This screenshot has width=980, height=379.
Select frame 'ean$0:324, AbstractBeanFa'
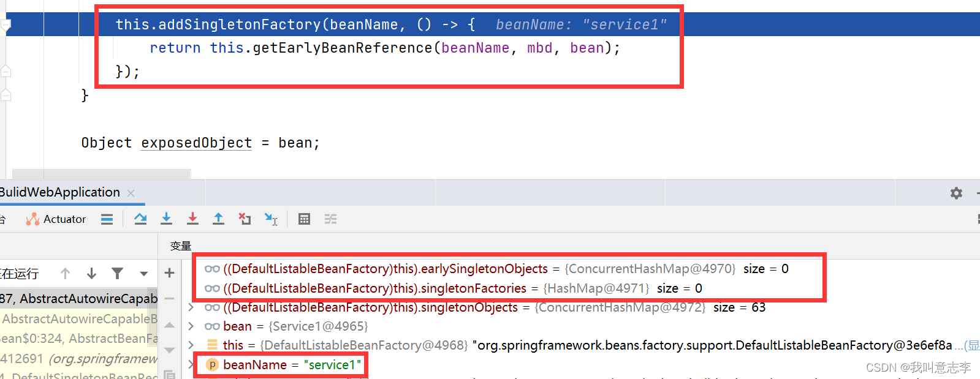click(x=78, y=339)
